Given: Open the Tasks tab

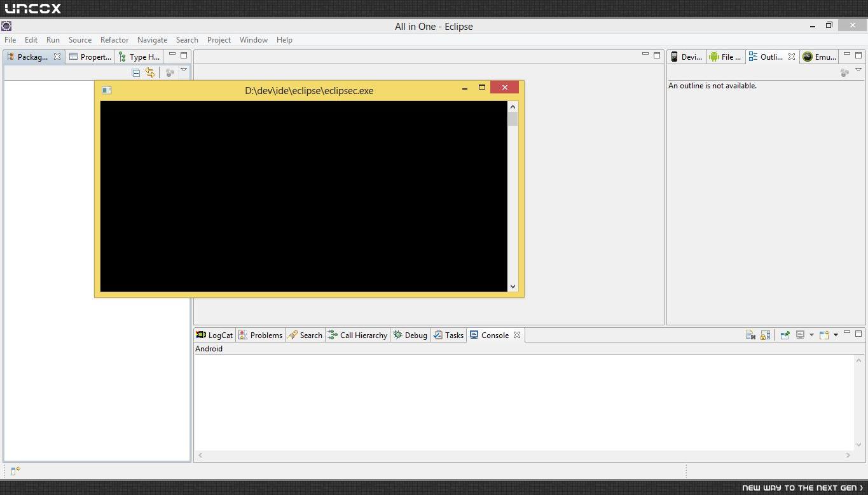Looking at the screenshot, I should pos(448,335).
